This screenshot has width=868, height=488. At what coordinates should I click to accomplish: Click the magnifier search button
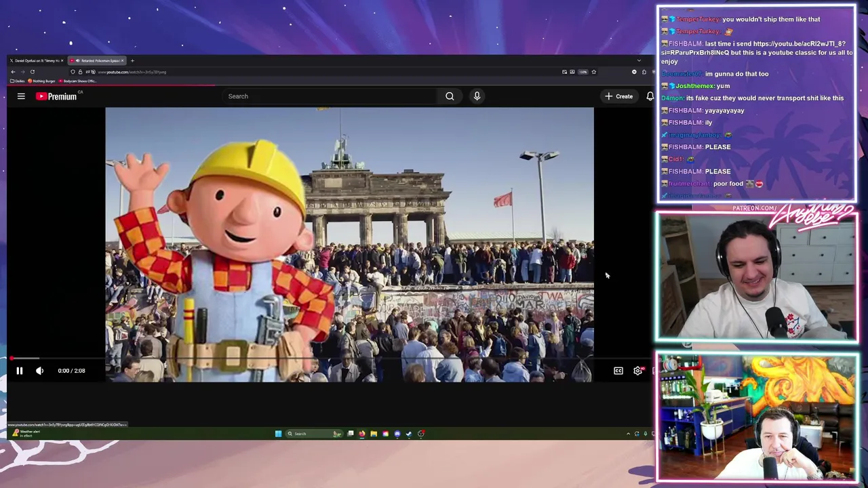tap(450, 96)
